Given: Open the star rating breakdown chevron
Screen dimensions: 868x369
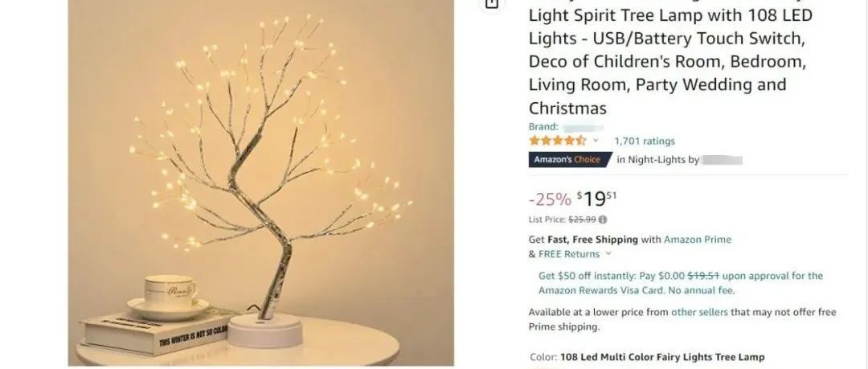Looking at the screenshot, I should [596, 141].
